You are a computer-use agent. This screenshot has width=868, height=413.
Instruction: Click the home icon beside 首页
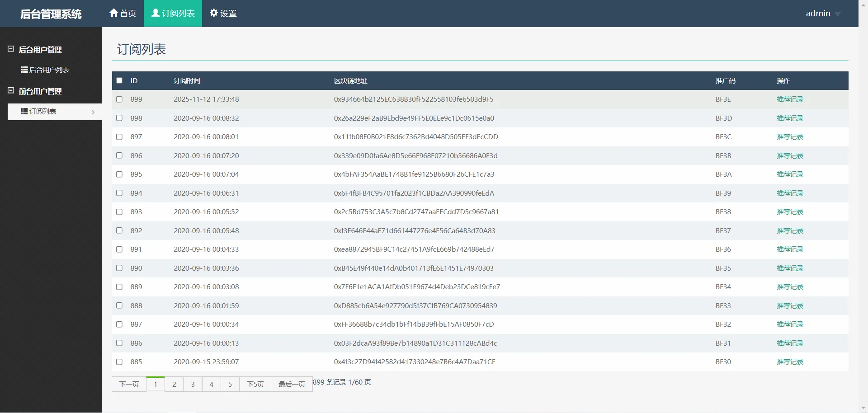[x=113, y=13]
